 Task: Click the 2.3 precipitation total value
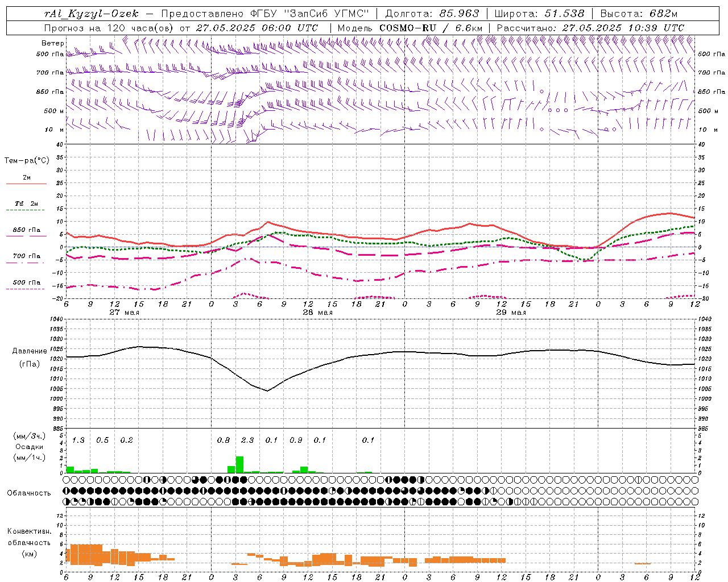coord(247,440)
